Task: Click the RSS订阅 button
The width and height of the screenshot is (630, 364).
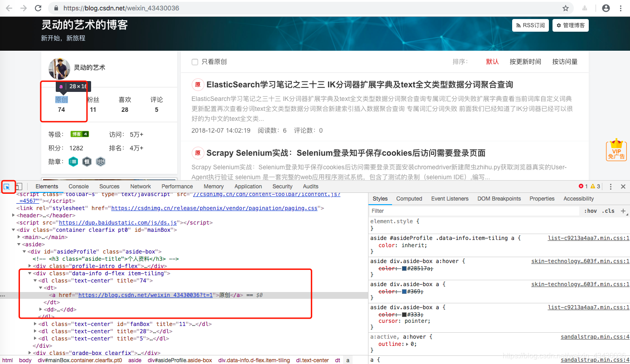Action: point(531,25)
